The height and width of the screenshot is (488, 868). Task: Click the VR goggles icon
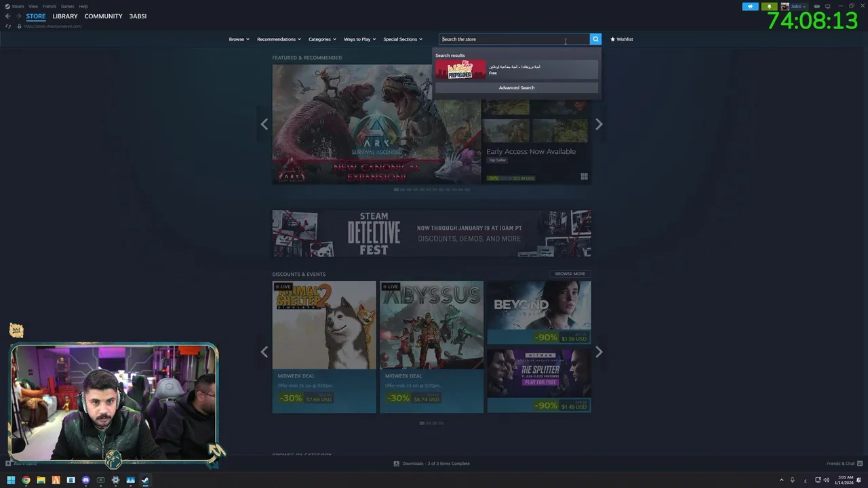817,6
